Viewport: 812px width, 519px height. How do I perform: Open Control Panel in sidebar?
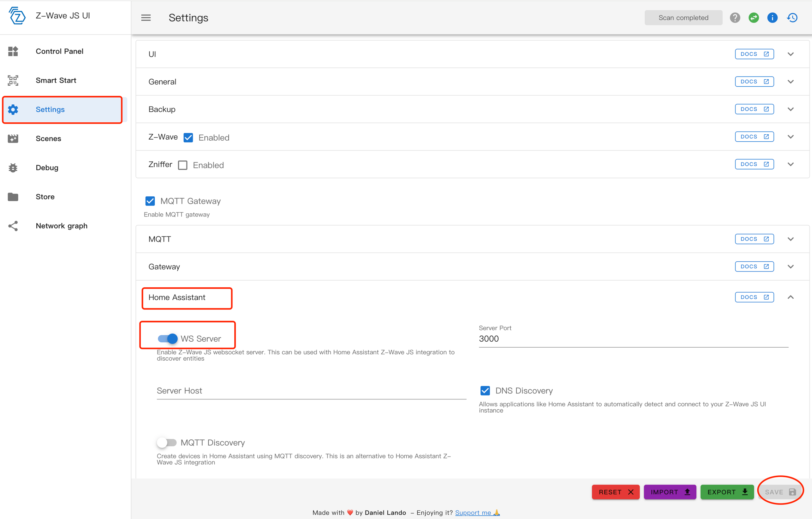tap(59, 51)
